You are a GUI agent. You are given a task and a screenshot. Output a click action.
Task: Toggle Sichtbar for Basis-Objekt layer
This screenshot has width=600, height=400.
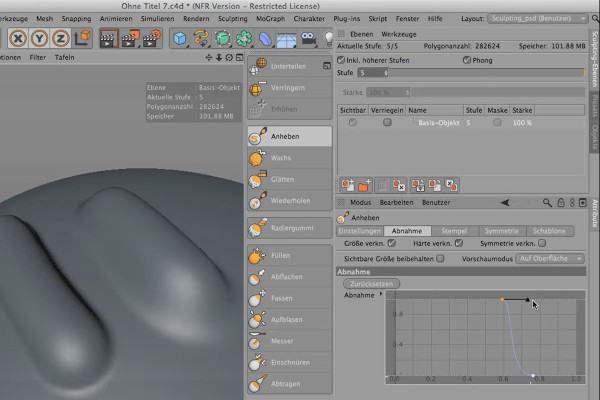click(x=353, y=122)
